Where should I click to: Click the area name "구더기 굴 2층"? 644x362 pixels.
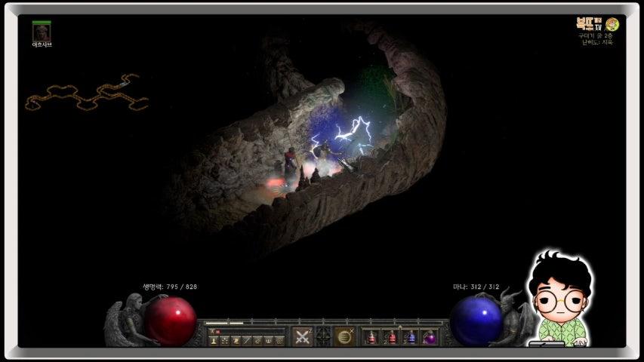596,36
